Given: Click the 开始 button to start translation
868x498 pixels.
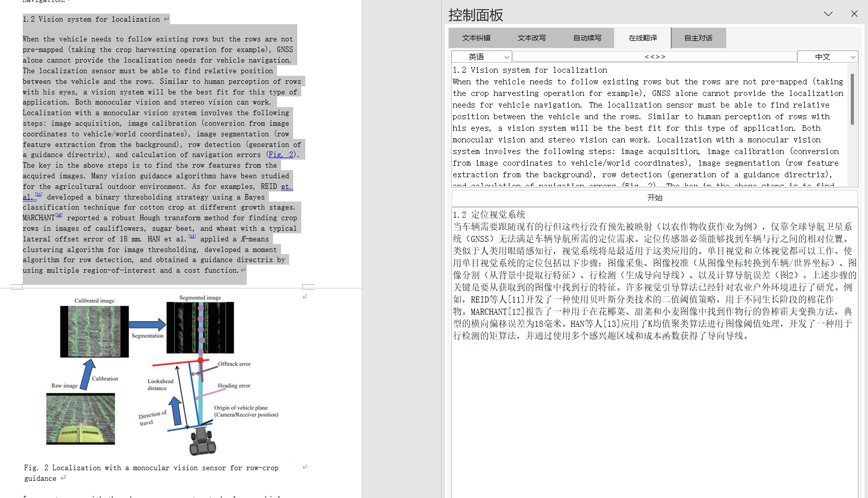Looking at the screenshot, I should [x=655, y=197].
